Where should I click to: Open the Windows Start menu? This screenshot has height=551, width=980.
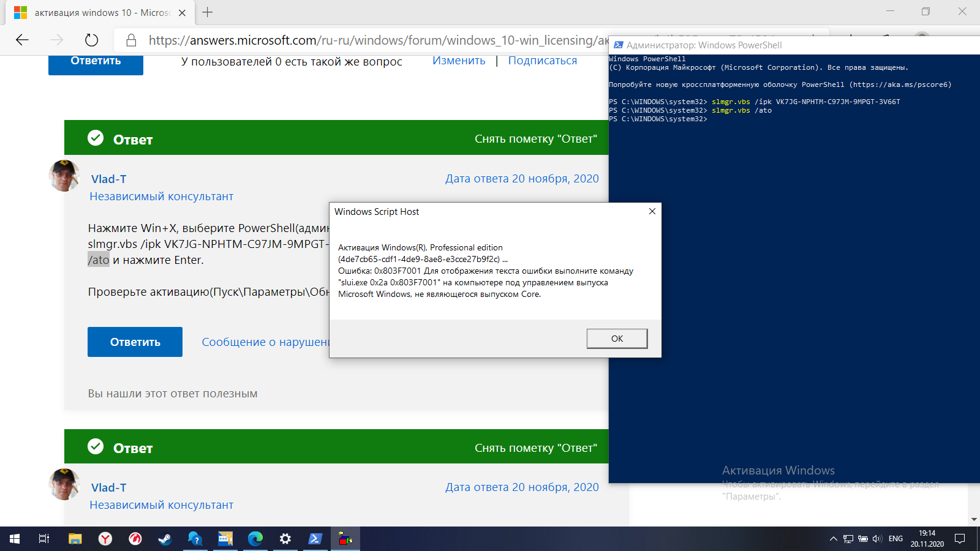coord(15,539)
